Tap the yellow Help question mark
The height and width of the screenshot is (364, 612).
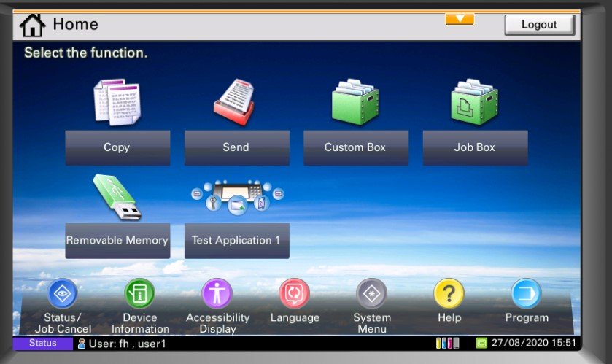click(449, 293)
